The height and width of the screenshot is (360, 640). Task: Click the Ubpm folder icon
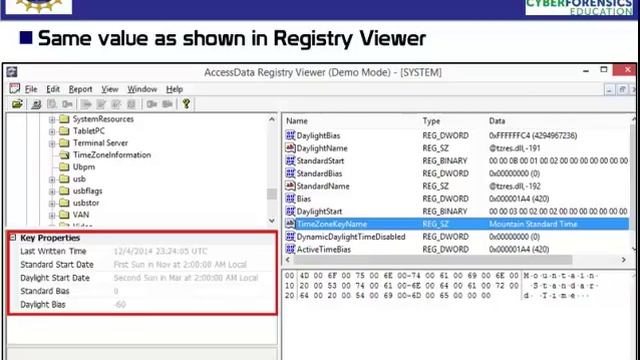click(64, 167)
